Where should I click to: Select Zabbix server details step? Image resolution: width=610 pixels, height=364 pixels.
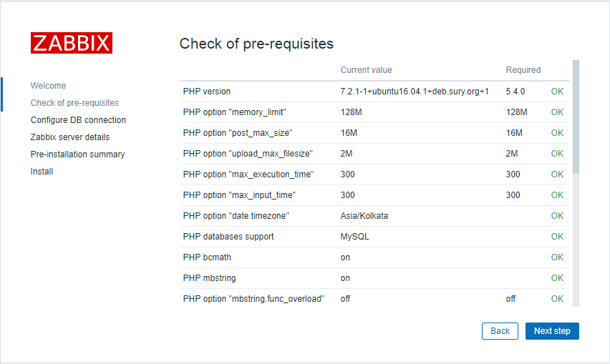(70, 137)
